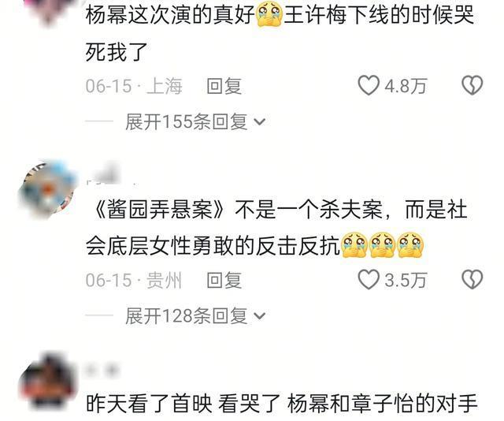
Task: Dislike the Shanghai comment via broken heart
Action: click(x=472, y=85)
